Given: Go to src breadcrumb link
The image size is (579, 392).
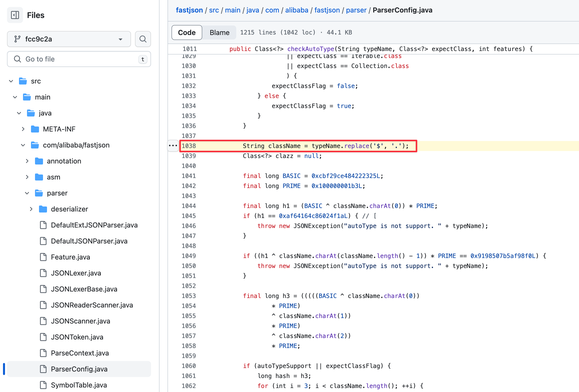Looking at the screenshot, I should [214, 10].
